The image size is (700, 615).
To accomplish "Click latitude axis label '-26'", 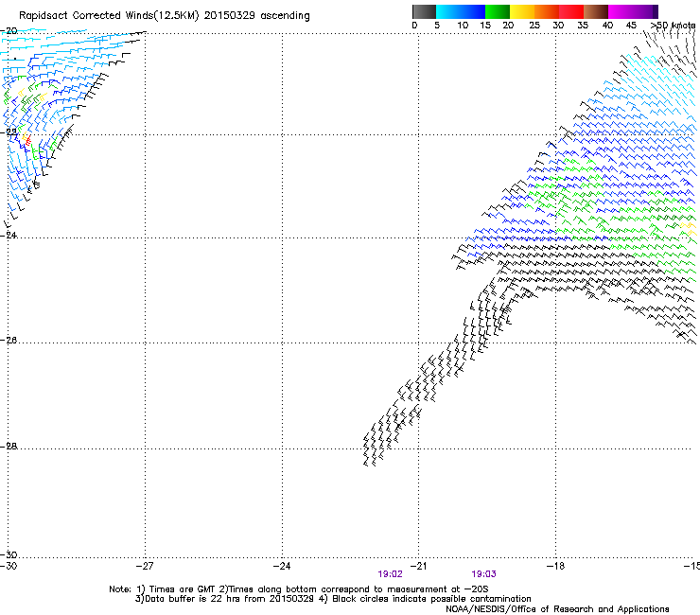I will 9,341.
